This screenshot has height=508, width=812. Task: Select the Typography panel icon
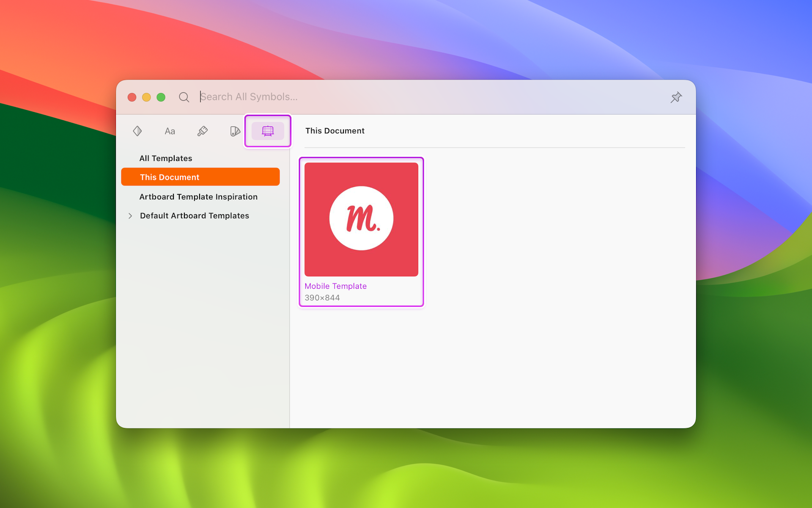[170, 130]
